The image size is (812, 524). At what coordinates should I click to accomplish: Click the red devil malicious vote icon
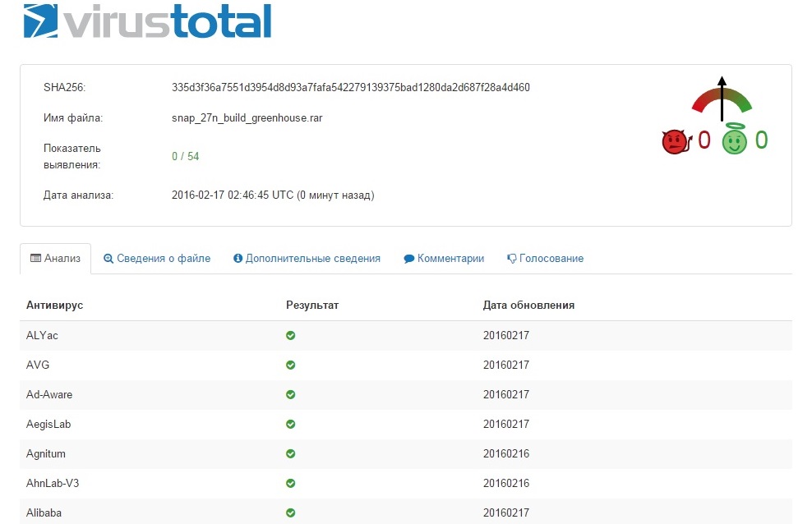pyautogui.click(x=677, y=141)
